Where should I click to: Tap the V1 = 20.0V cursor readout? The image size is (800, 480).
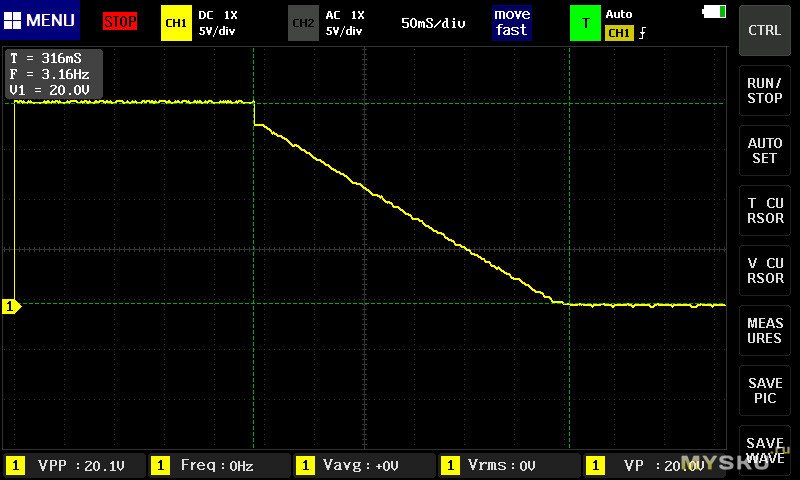tap(49, 90)
